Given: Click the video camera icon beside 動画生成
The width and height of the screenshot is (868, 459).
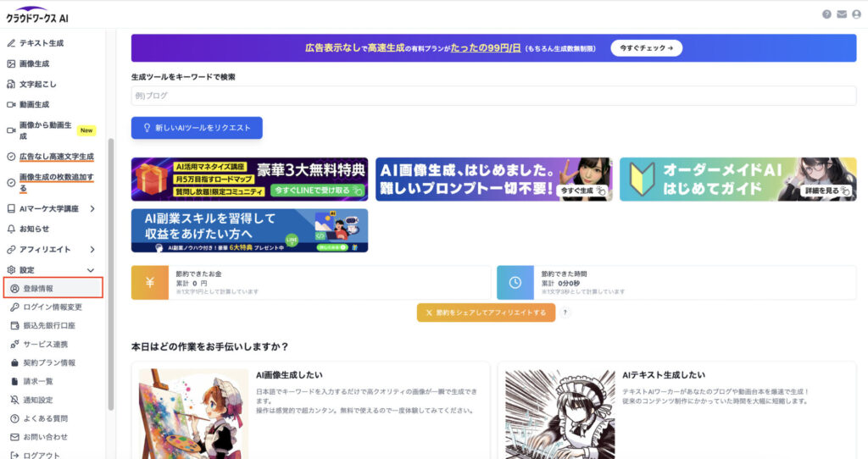Looking at the screenshot, I should 11,104.
